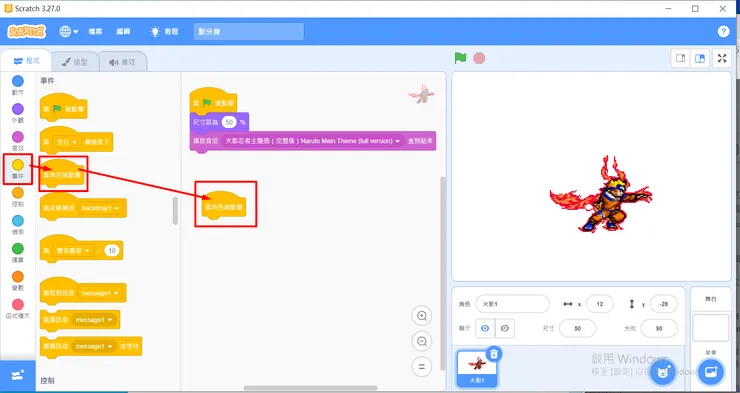Click the 10 value in loudness block
This screenshot has height=393, width=740.
tap(112, 251)
